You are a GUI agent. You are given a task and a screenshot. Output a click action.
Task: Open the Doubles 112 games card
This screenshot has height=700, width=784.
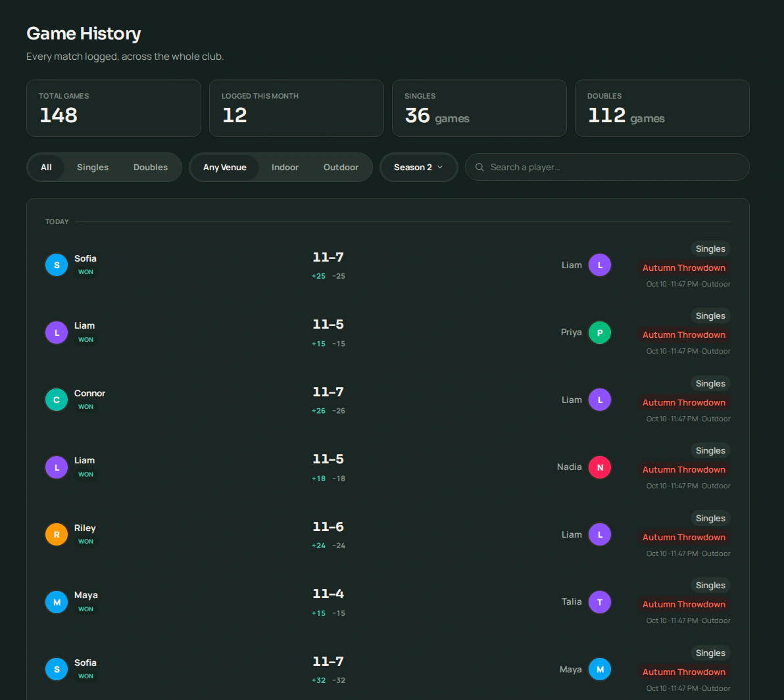pyautogui.click(x=662, y=108)
